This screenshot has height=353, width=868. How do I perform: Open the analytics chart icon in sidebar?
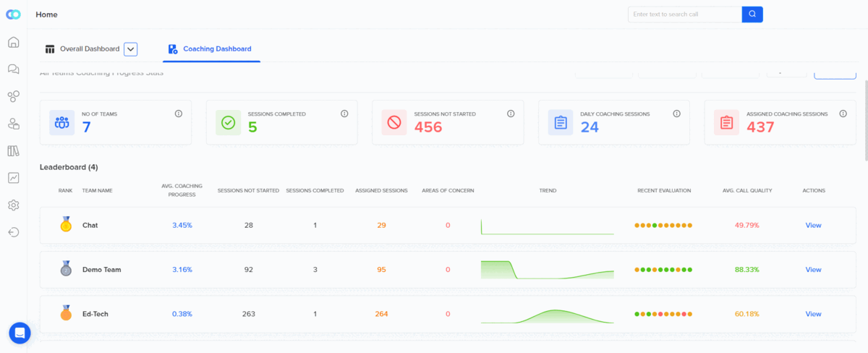pyautogui.click(x=13, y=178)
